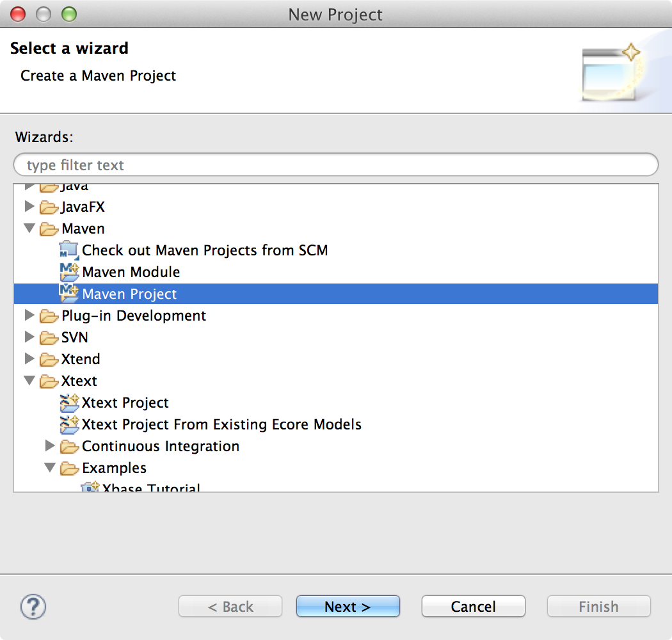Click the JavaFX folder icon
The height and width of the screenshot is (640, 672).
(x=49, y=207)
